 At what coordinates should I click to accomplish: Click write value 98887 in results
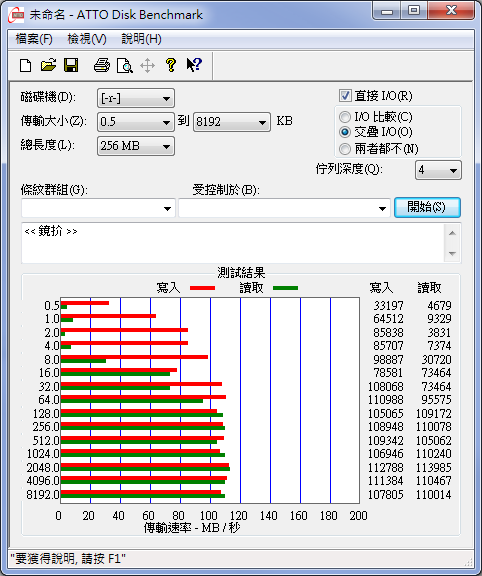388,360
